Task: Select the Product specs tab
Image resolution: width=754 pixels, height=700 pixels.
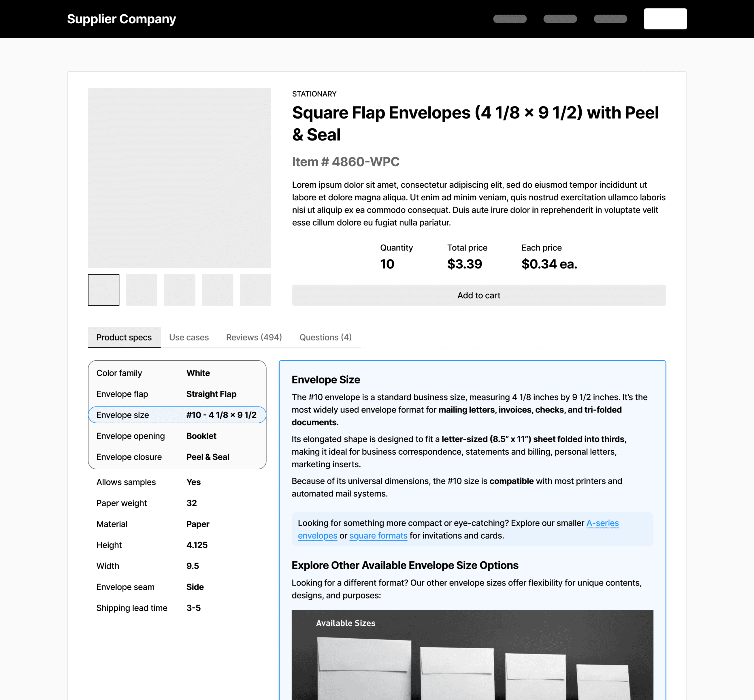Action: [x=124, y=337]
